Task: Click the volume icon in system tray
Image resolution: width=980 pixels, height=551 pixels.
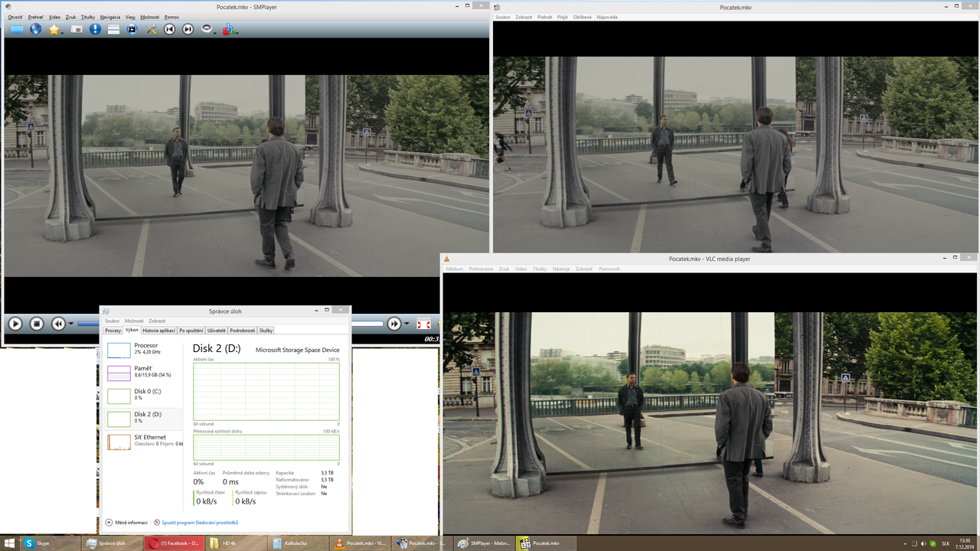Action: 923,543
